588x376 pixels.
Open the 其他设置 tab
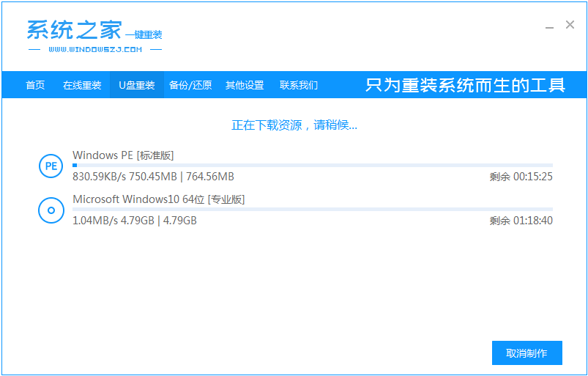click(245, 85)
